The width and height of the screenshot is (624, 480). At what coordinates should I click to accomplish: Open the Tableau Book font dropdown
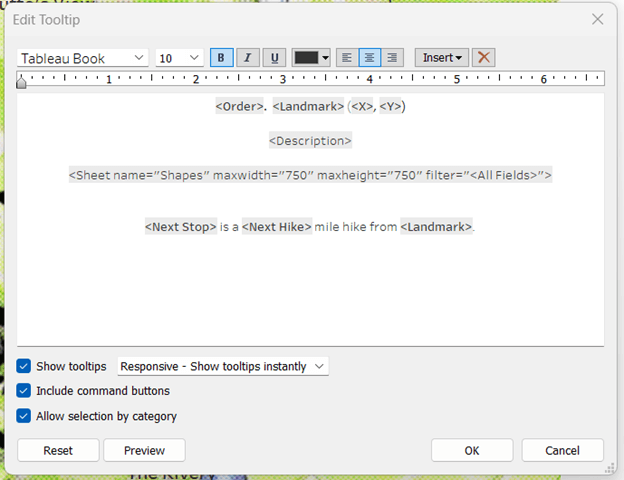(83, 58)
